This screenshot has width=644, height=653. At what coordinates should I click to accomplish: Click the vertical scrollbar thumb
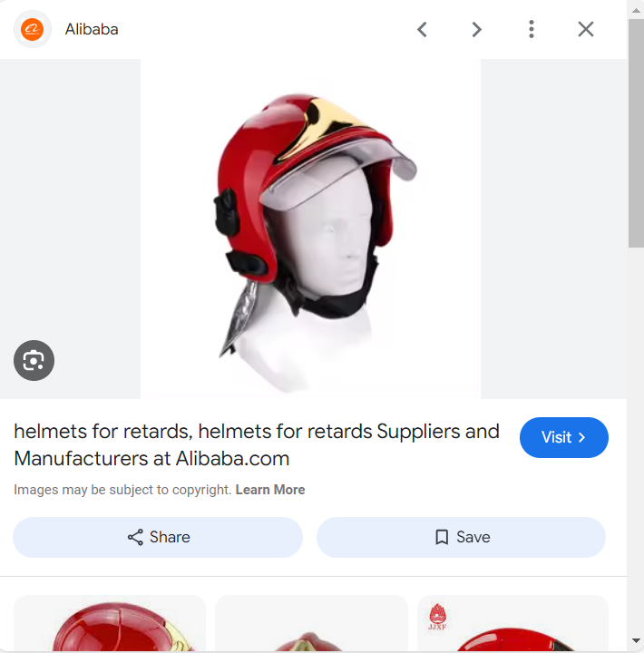pyautogui.click(x=636, y=133)
